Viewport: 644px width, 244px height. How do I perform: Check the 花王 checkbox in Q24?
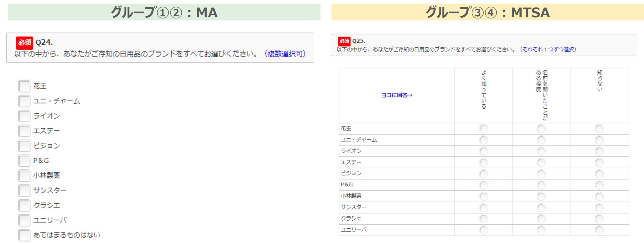point(24,86)
